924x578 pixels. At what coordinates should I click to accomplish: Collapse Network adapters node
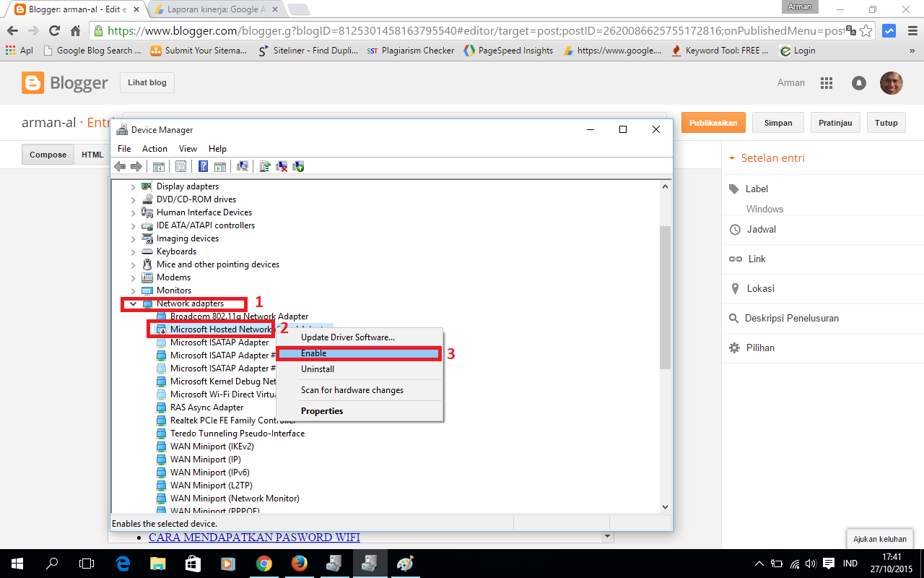[x=133, y=303]
